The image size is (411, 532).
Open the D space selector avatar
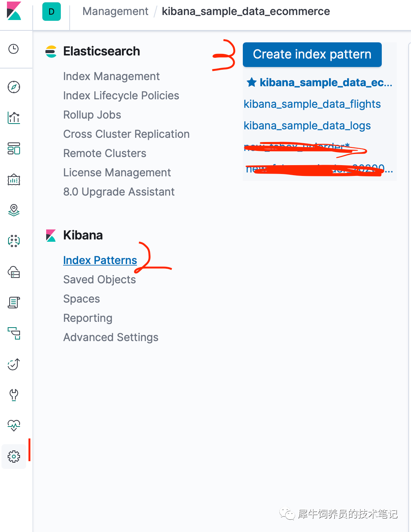(x=52, y=12)
